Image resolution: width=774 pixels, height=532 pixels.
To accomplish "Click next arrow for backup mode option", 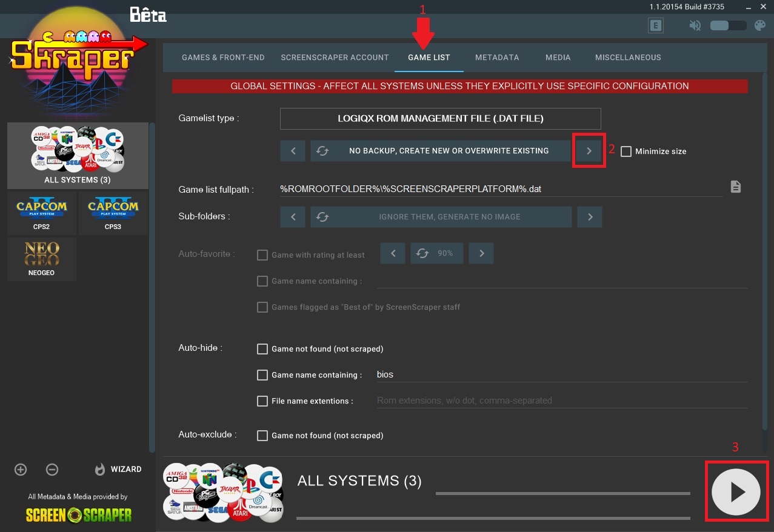I will click(x=589, y=151).
